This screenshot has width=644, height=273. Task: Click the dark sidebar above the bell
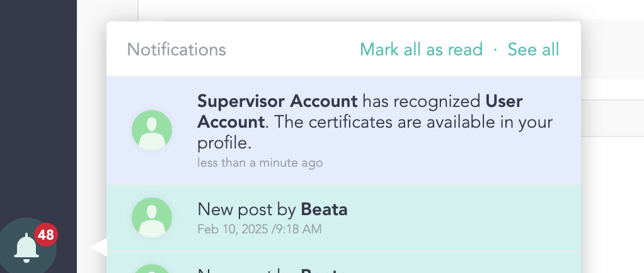[x=38, y=94]
